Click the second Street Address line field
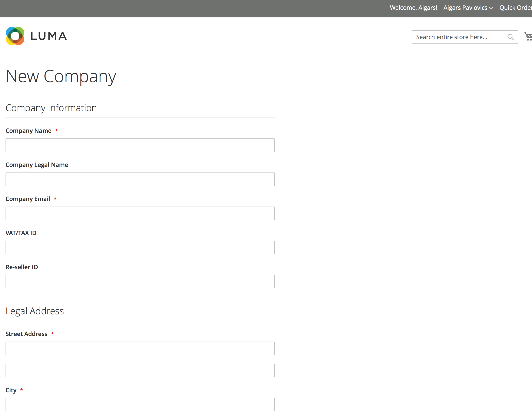This screenshot has width=532, height=411. tap(140, 371)
